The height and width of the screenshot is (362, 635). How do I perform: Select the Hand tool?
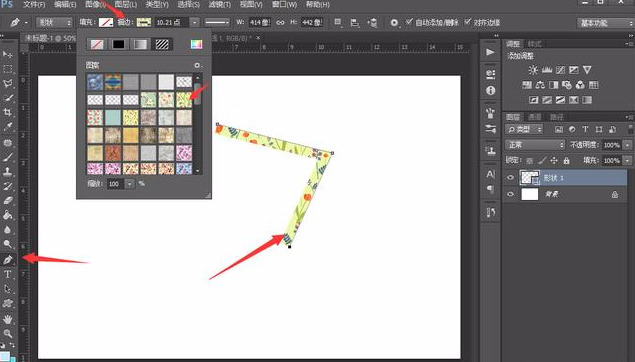pyautogui.click(x=8, y=319)
